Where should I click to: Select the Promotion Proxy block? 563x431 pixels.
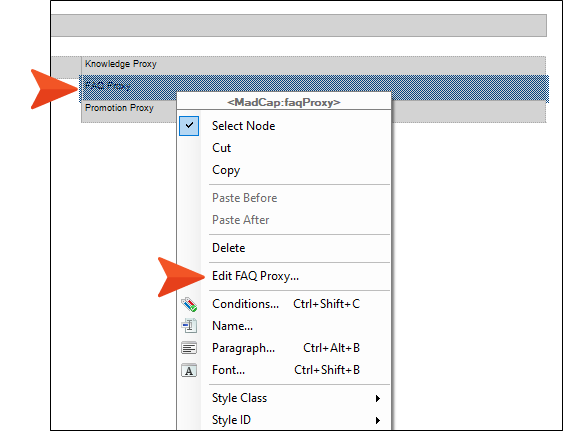[x=129, y=112]
